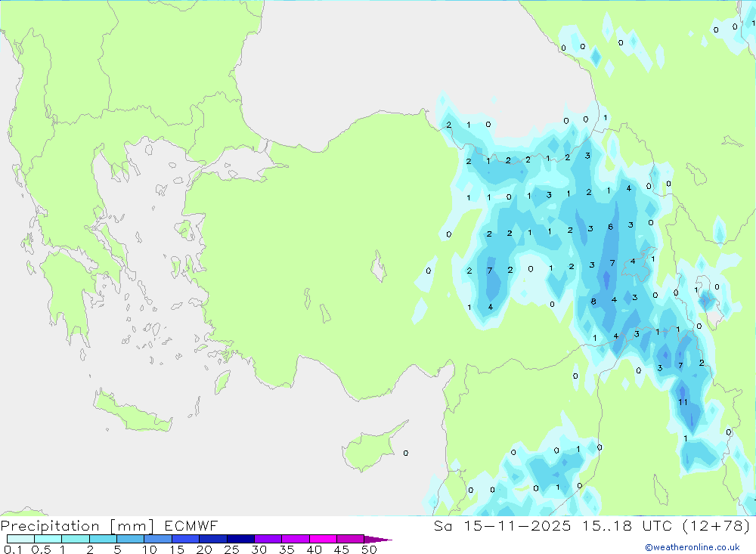
Task: Click the 1–2 mm legend color swatch
Action: point(75,539)
